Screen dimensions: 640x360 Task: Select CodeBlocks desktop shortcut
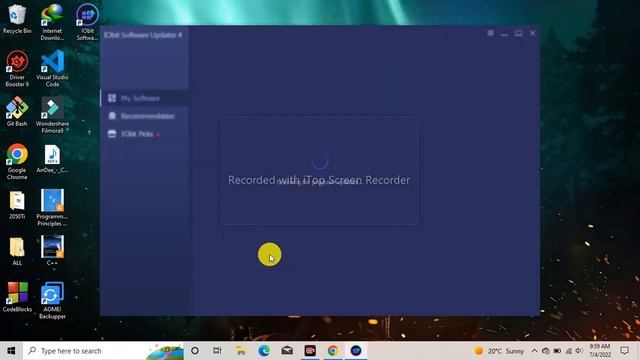tap(17, 297)
